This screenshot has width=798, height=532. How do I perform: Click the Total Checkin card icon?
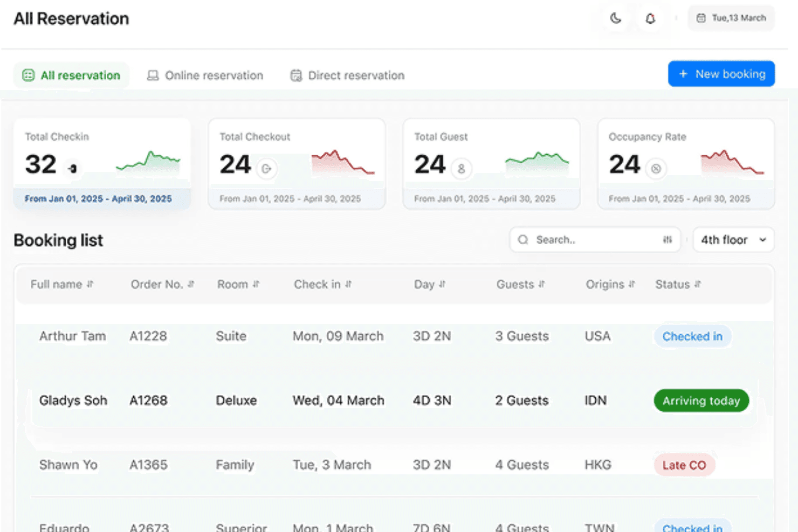[x=73, y=169]
